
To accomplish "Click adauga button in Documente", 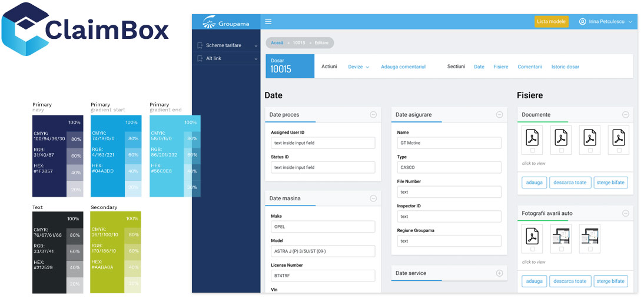I will [534, 183].
